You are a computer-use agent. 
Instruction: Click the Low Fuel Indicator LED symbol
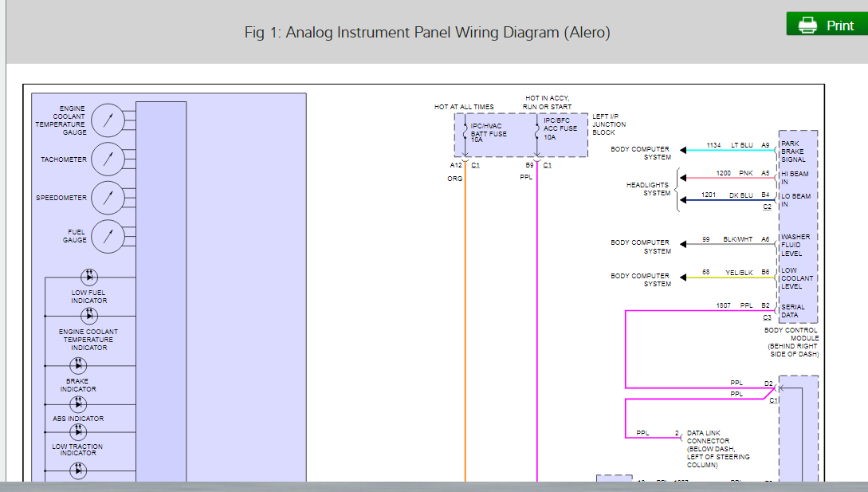(89, 277)
